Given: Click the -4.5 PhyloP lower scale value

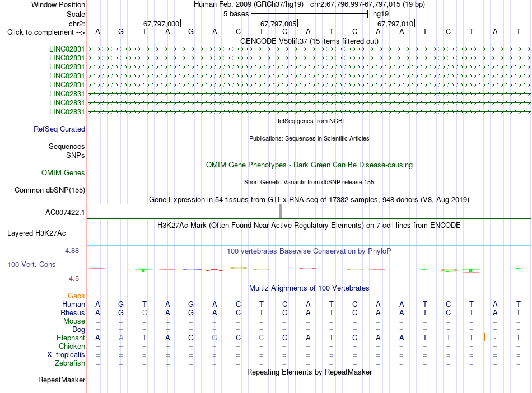Looking at the screenshot, I should [x=73, y=279].
